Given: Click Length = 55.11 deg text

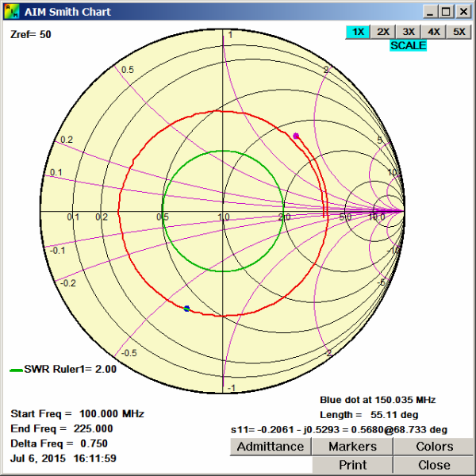Looking at the screenshot, I should coord(369,415).
